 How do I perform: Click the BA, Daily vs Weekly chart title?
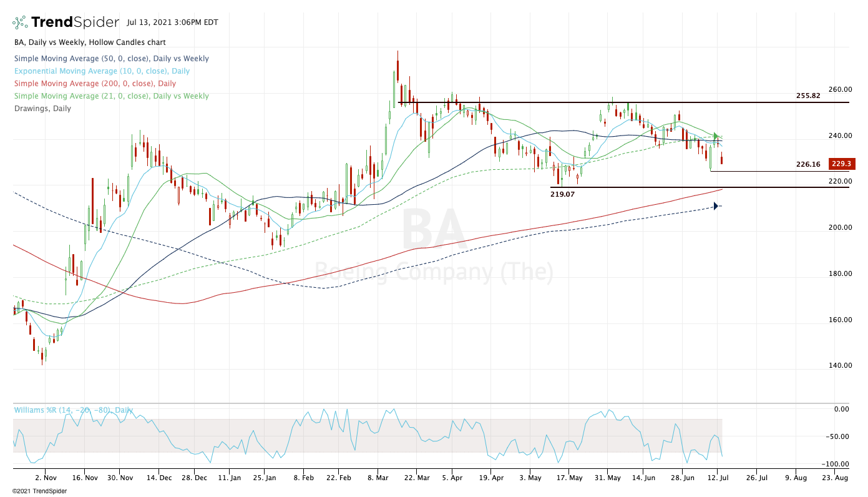(89, 42)
